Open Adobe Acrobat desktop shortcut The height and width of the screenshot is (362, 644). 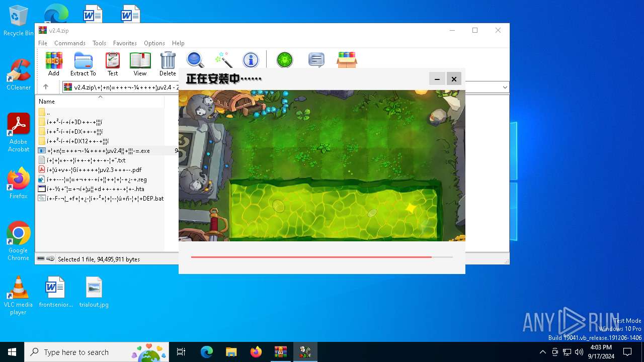[19, 132]
